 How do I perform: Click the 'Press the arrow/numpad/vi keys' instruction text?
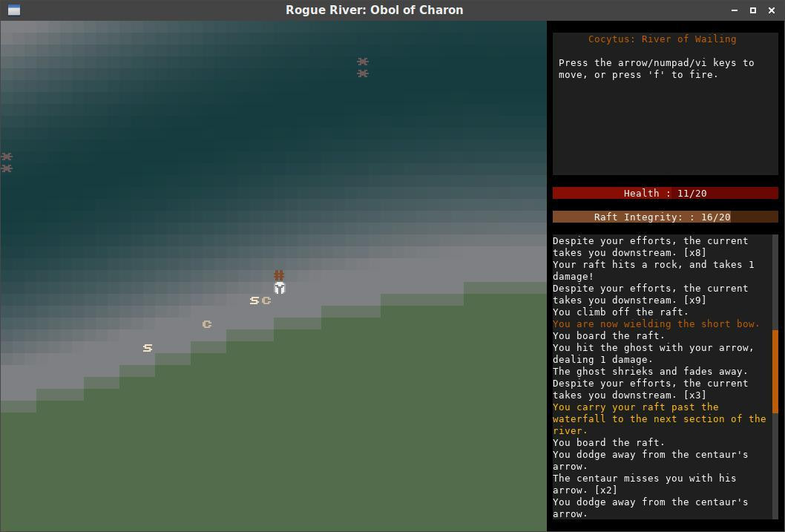tap(657, 68)
